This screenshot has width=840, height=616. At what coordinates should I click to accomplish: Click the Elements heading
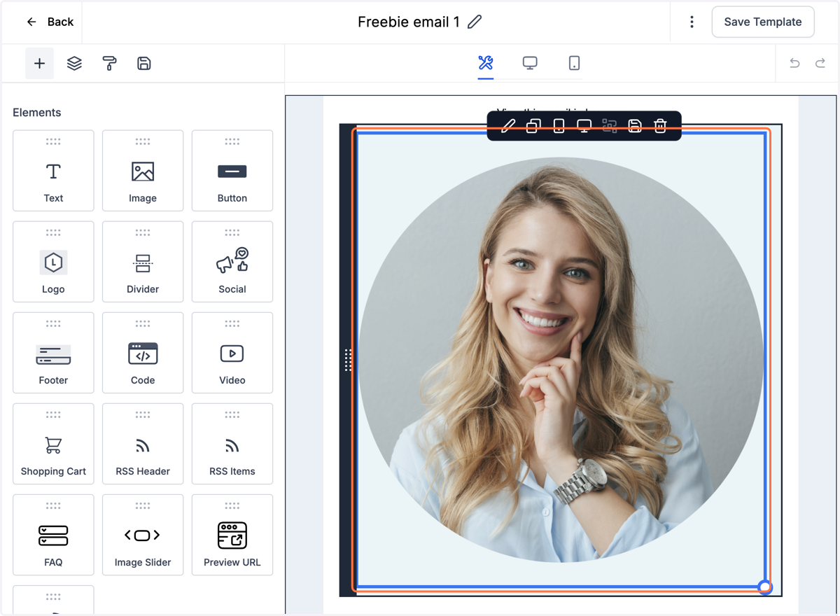click(x=37, y=113)
